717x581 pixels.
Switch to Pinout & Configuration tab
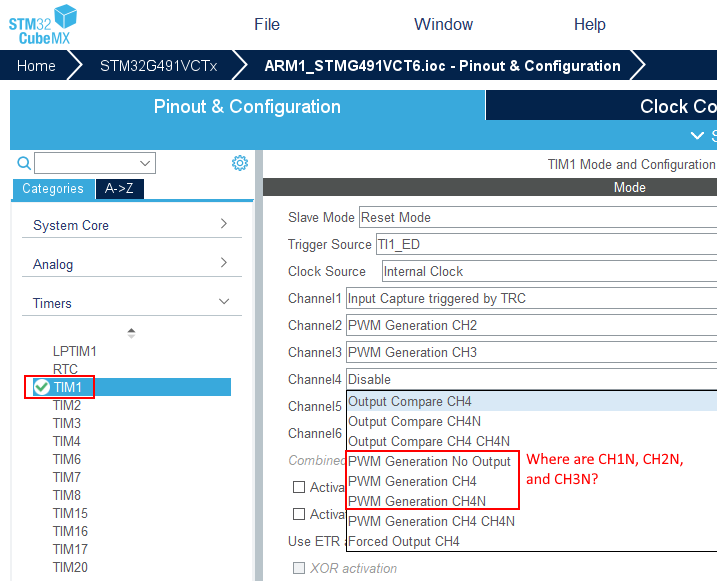pos(247,107)
